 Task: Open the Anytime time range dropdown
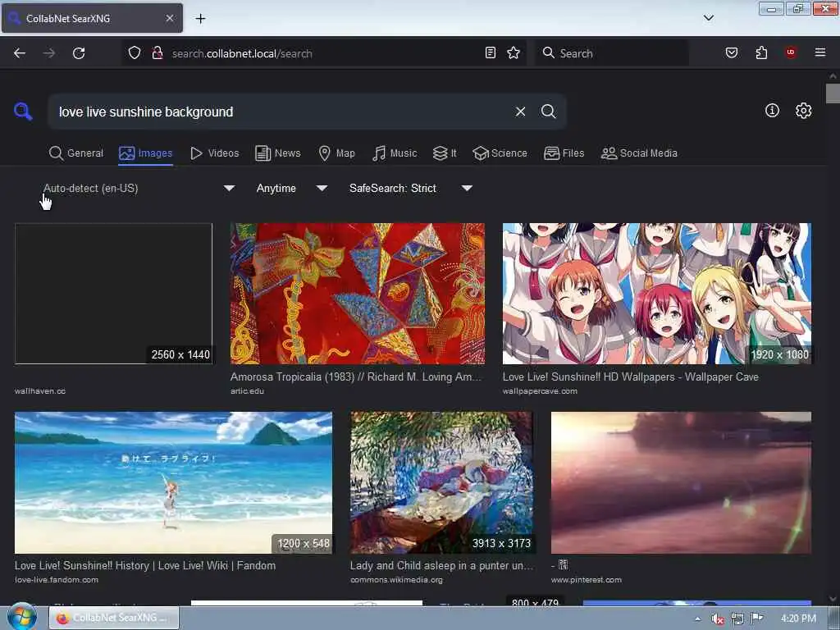click(x=291, y=188)
